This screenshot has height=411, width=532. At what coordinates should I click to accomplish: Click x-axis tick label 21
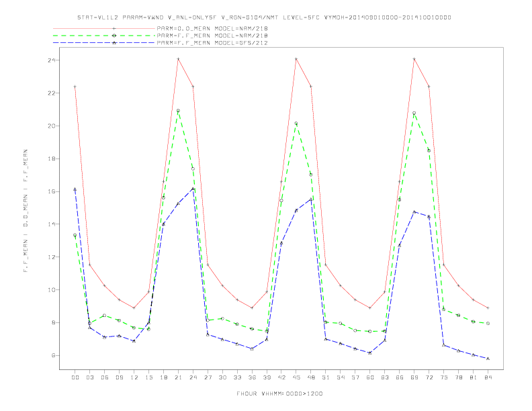pyautogui.click(x=178, y=377)
